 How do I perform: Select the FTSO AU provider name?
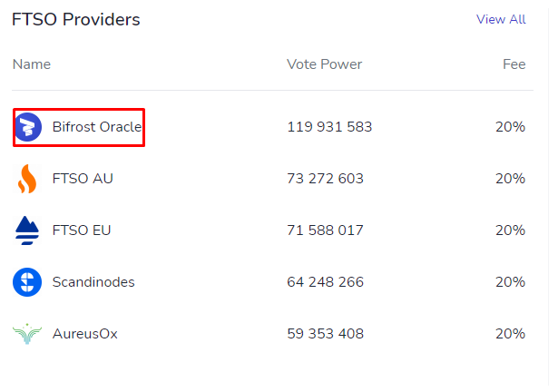[x=83, y=179]
